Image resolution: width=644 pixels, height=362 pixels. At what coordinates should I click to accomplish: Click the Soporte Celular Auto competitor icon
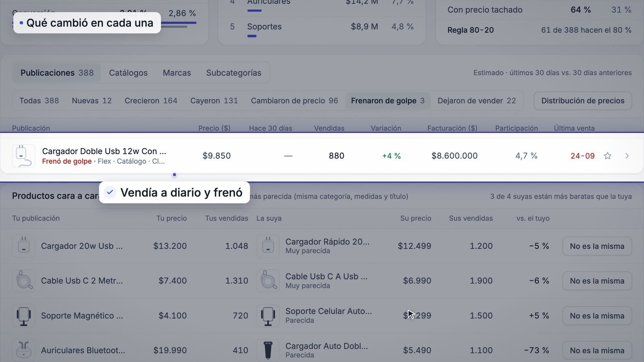(x=268, y=316)
